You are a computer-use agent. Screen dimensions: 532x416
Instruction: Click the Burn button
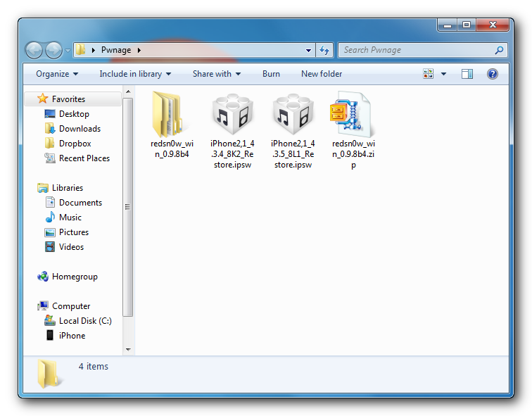click(271, 74)
